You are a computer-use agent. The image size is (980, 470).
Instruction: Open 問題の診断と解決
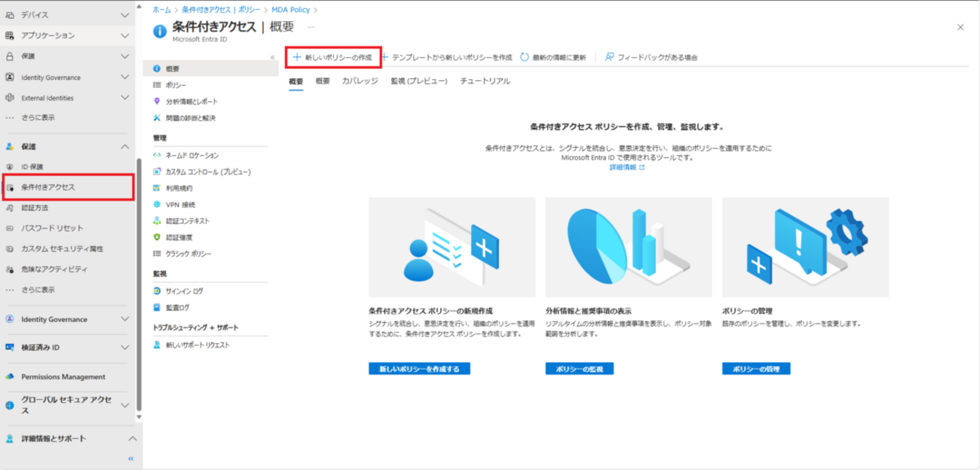click(190, 118)
